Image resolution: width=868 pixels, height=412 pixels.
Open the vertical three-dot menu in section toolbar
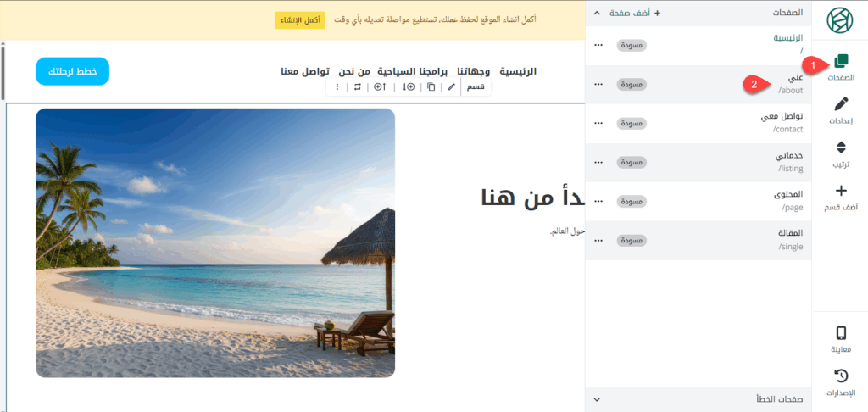point(337,86)
